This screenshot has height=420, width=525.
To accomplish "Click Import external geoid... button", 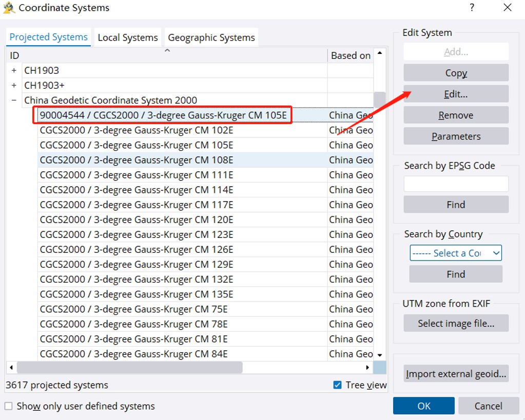I will pyautogui.click(x=456, y=374).
